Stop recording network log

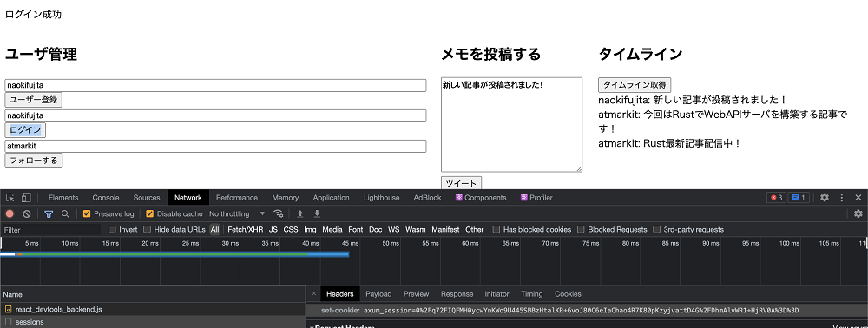[x=10, y=213]
